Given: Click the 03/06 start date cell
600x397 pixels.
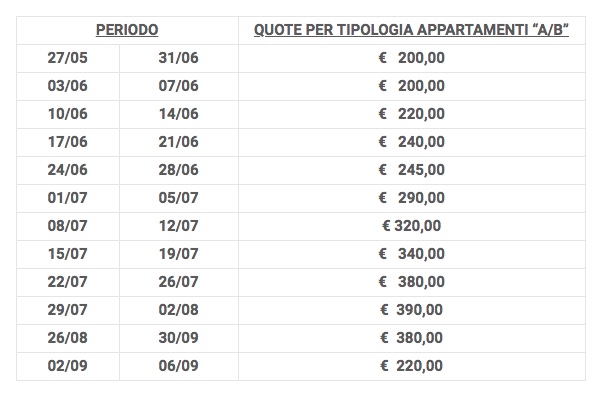Looking at the screenshot, I should pyautogui.click(x=68, y=86).
